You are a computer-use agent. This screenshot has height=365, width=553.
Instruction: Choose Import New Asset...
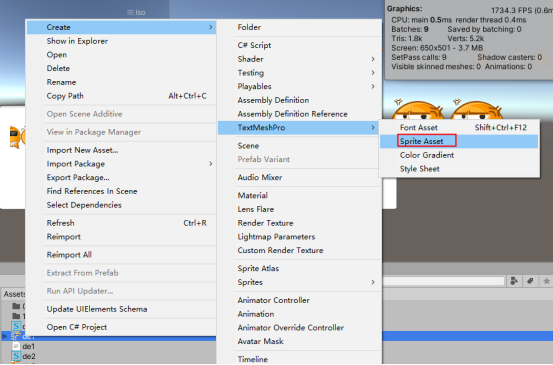coord(122,150)
